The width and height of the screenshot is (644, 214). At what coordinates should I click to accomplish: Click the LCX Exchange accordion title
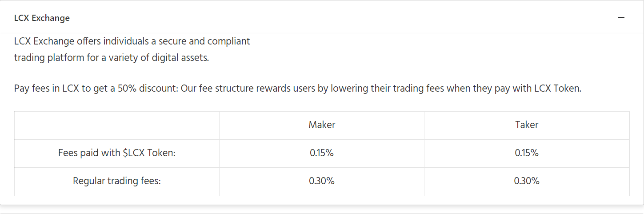pos(42,18)
